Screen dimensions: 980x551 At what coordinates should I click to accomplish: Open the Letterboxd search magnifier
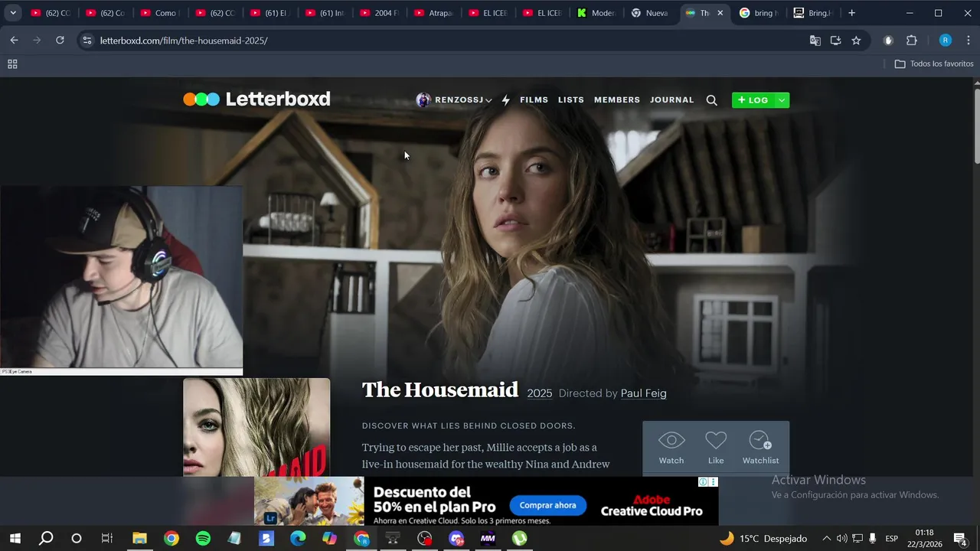[711, 100]
